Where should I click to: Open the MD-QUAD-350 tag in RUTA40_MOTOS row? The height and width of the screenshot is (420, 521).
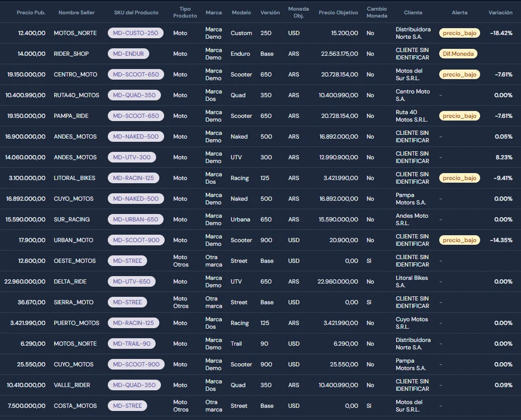coord(134,95)
